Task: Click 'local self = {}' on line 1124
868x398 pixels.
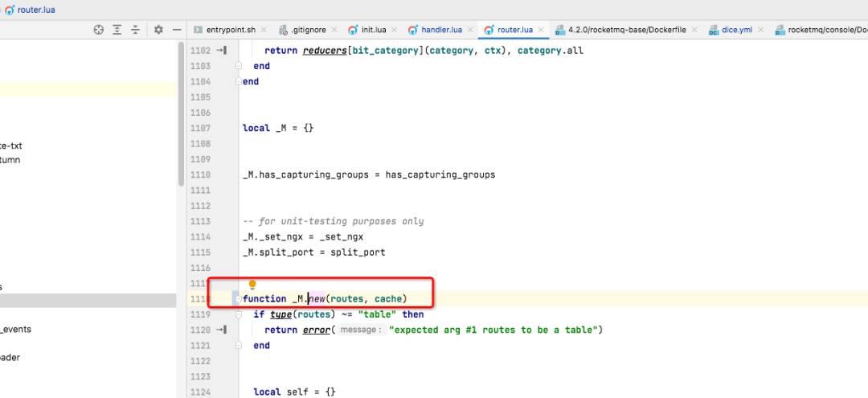Action: (x=294, y=392)
